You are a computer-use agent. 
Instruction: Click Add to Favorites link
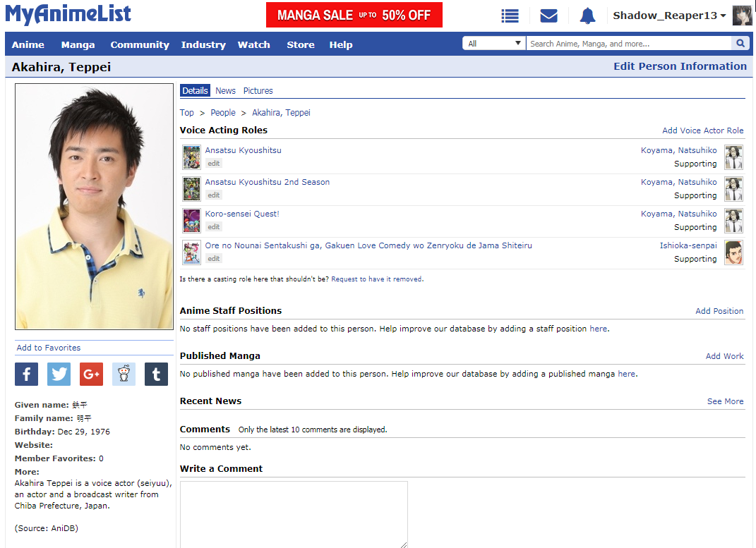tap(49, 348)
